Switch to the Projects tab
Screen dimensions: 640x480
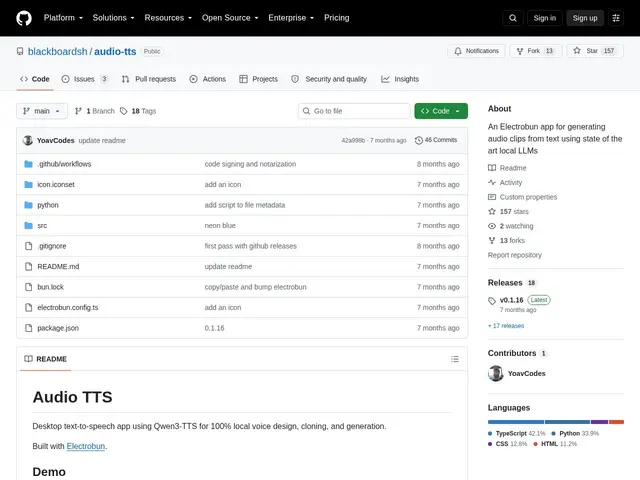pyautogui.click(x=258, y=79)
